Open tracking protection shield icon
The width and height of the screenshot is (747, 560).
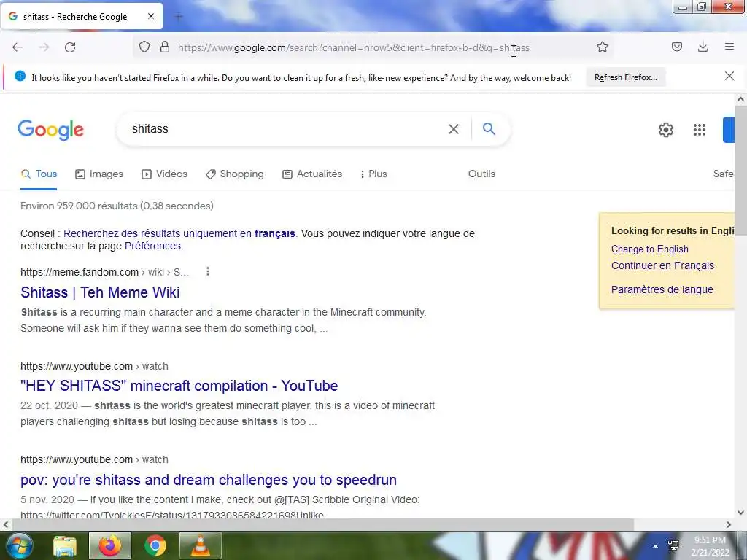(144, 47)
